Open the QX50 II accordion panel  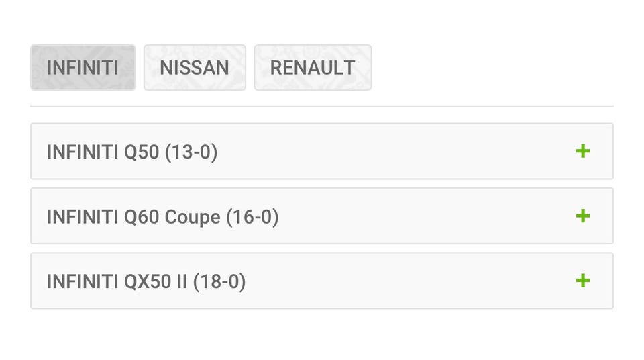coord(321,281)
